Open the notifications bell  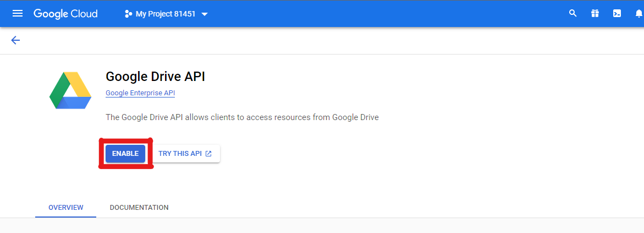639,14
